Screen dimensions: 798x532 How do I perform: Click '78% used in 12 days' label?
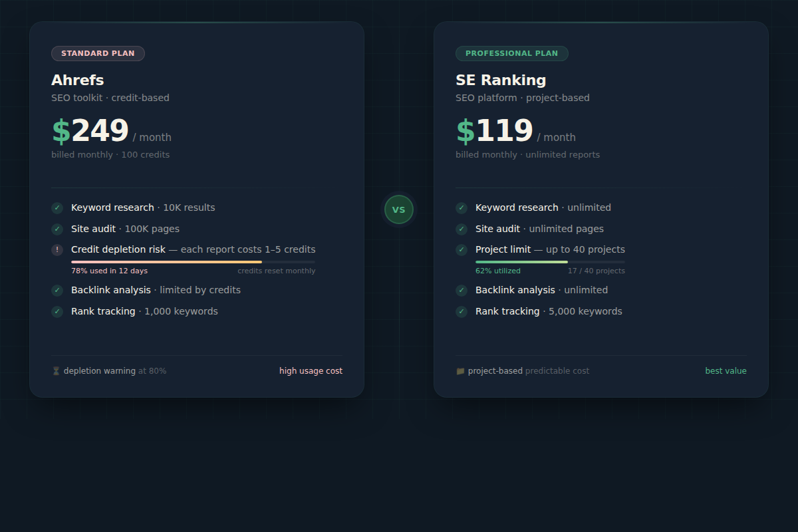point(109,271)
